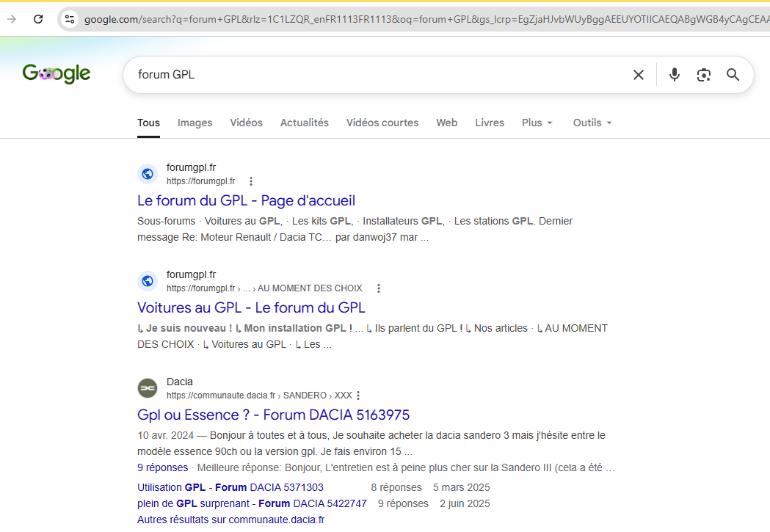
Task: Select the Tous tab
Action: click(148, 123)
